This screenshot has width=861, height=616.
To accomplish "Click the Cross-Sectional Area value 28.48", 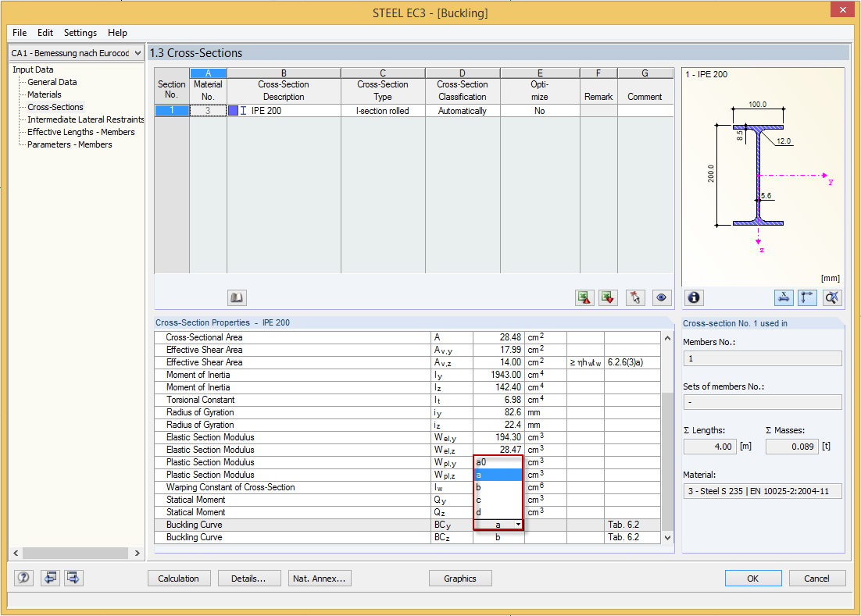I will [498, 337].
